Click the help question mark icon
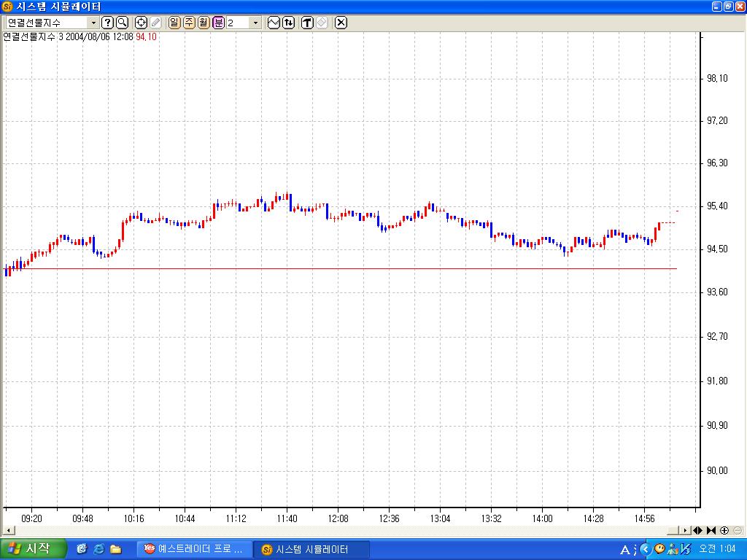This screenshot has width=747, height=560. click(107, 23)
